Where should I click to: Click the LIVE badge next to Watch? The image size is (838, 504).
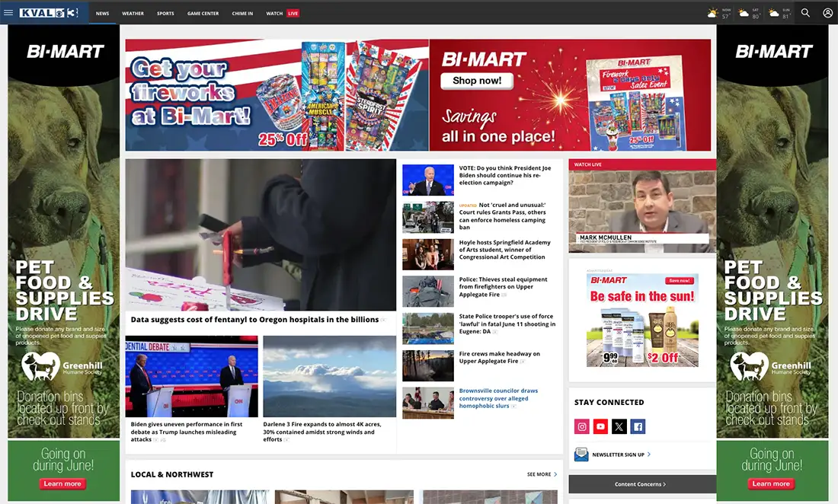[x=293, y=14]
